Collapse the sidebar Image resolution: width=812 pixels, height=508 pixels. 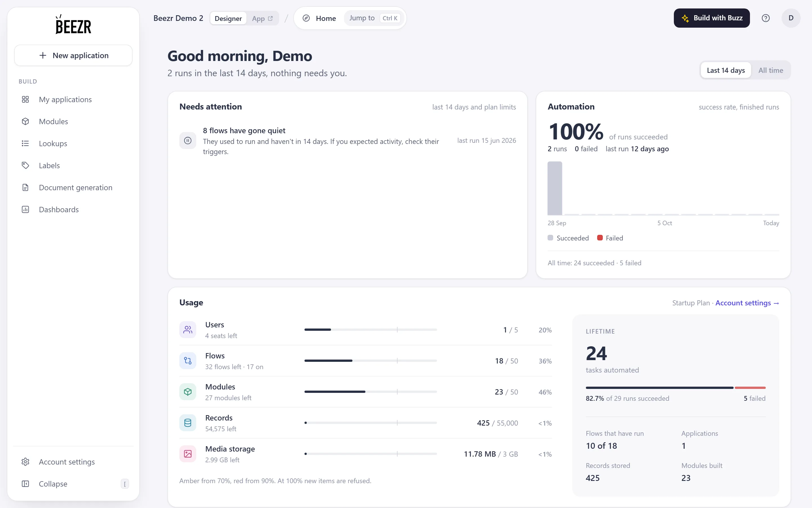point(73,484)
